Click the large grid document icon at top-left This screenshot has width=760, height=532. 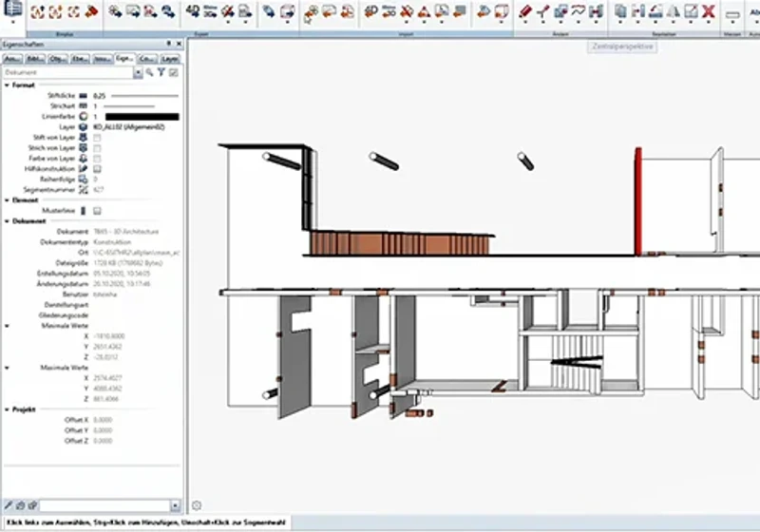pyautogui.click(x=13, y=9)
